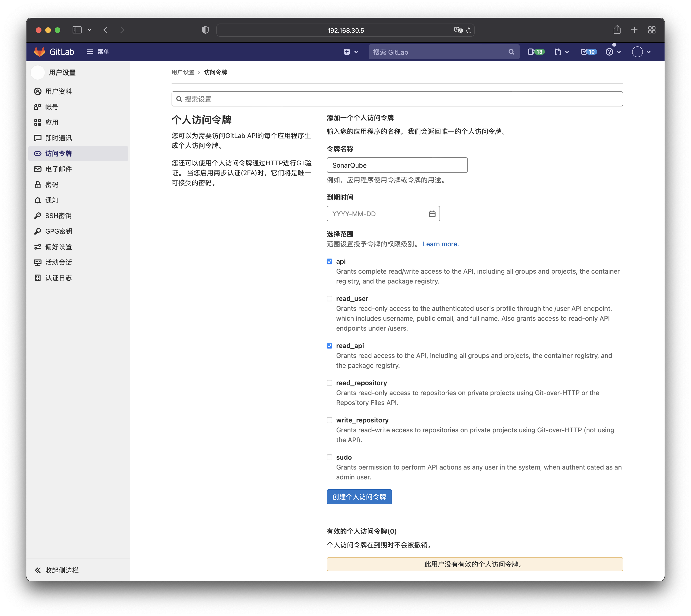691x616 pixels.
Task: Open the merge requests dropdown
Action: pos(561,52)
